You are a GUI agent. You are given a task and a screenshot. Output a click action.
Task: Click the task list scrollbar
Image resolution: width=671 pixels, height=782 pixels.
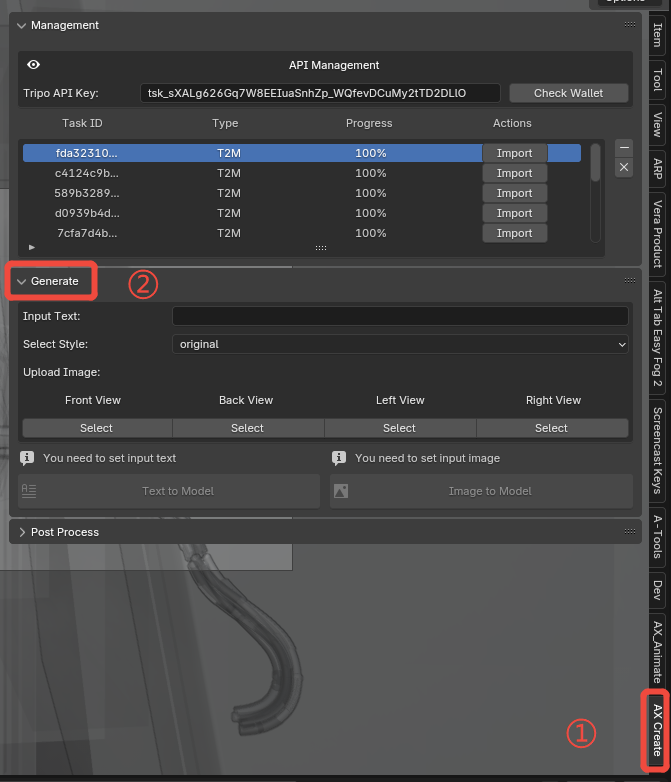point(595,163)
